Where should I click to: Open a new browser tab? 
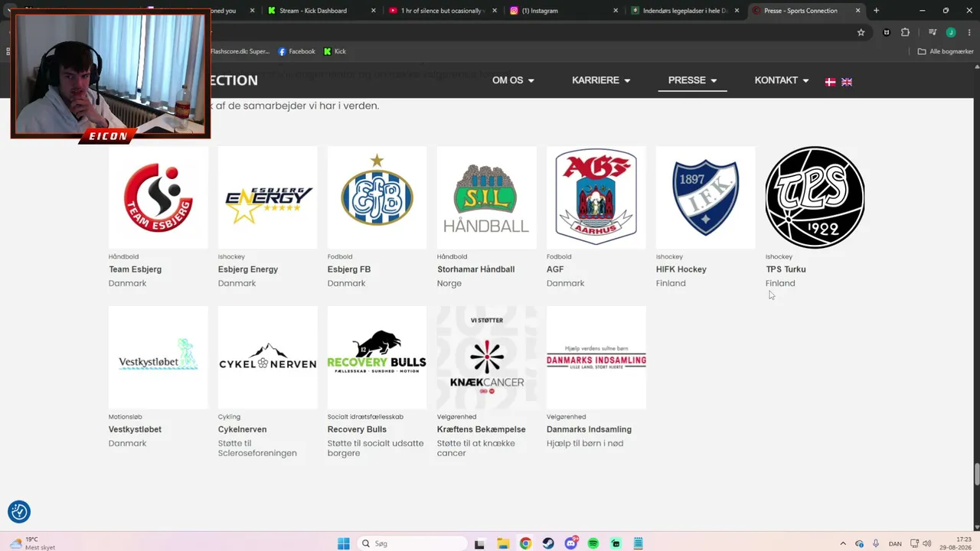[876, 11]
